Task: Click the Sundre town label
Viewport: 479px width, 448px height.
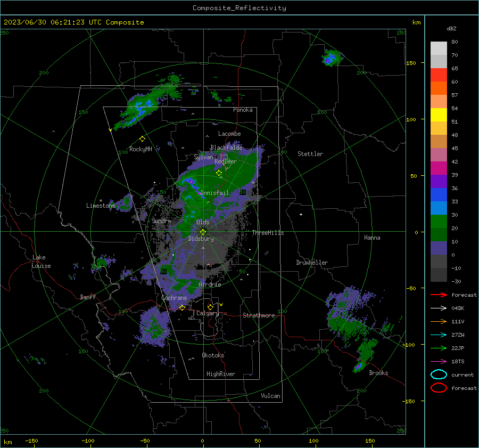Action: pos(161,221)
